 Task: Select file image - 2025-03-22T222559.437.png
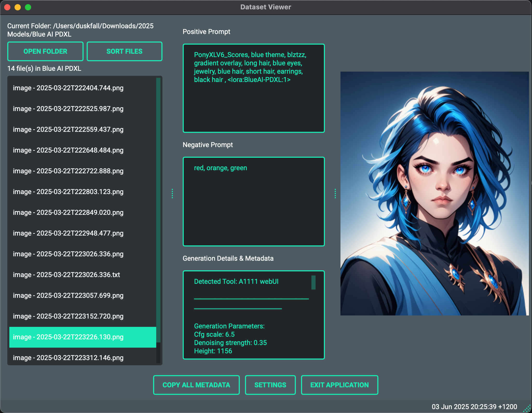pyautogui.click(x=68, y=129)
